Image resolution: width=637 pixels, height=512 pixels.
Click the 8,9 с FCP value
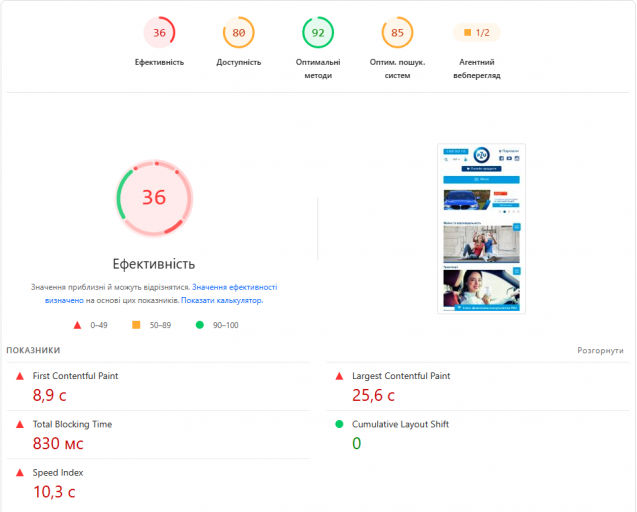click(49, 395)
